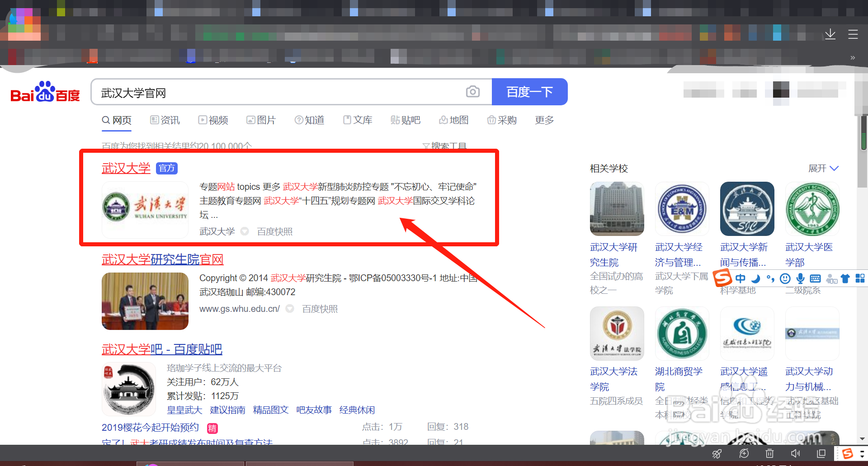Open the 精品图文 tieba category

click(271, 410)
